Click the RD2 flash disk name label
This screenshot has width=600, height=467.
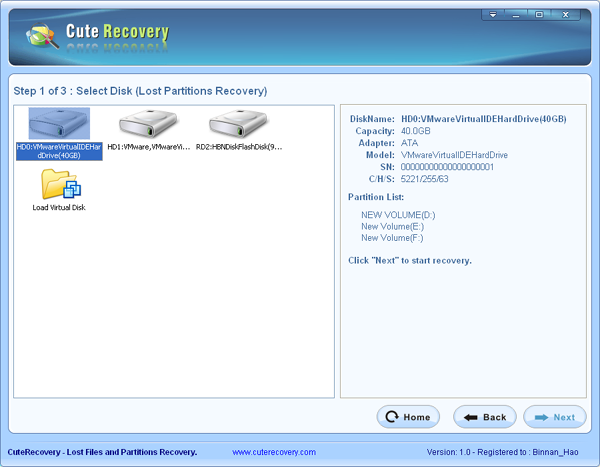[239, 147]
